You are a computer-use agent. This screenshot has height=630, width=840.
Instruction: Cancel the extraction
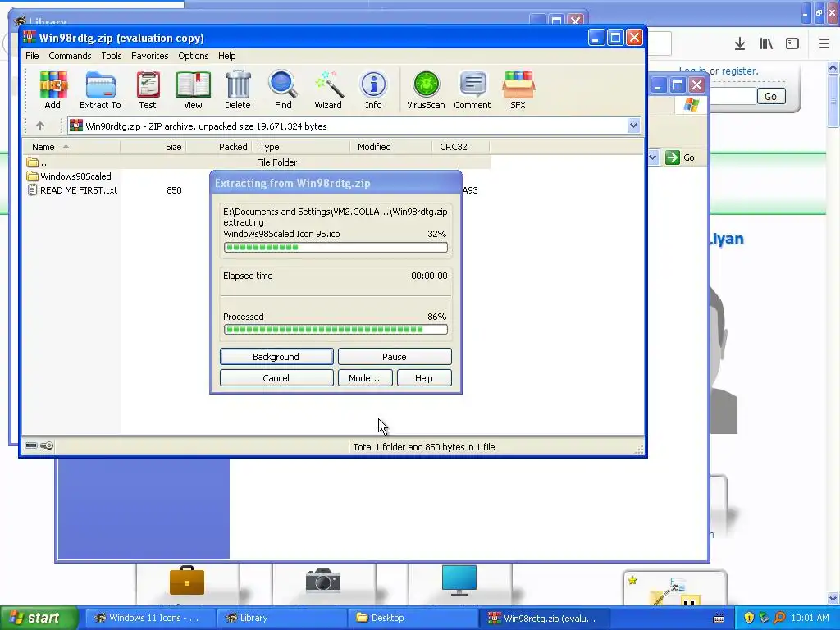[276, 378]
